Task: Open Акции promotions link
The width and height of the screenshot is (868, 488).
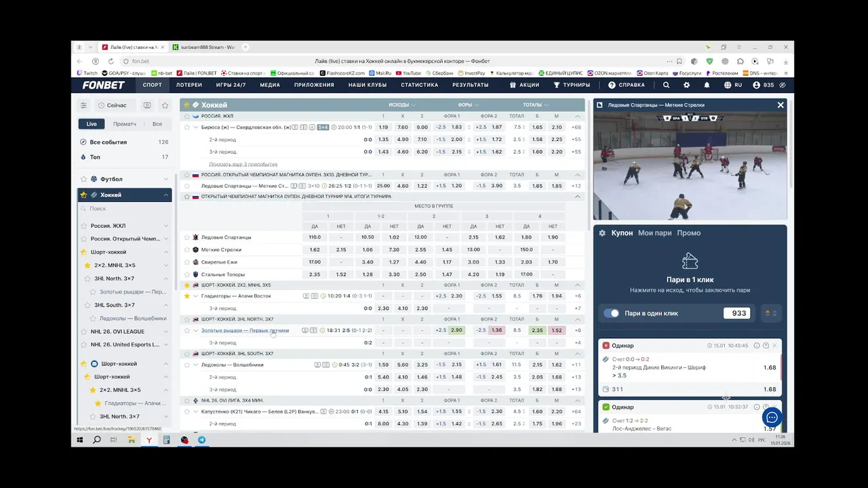Action: coord(524,85)
